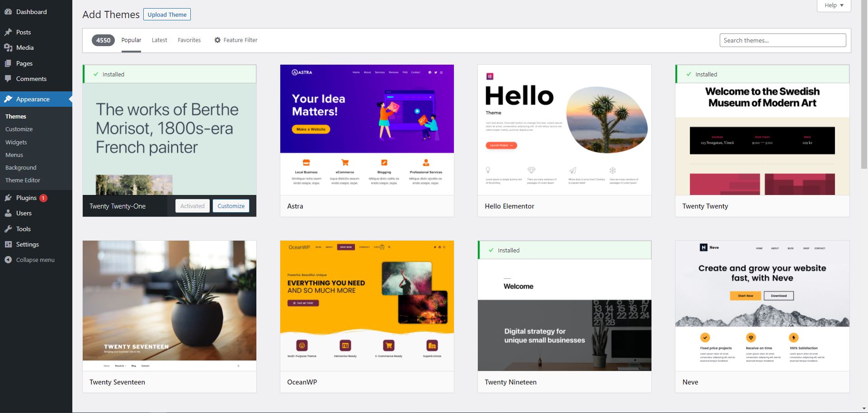Click the Neve theme name
Screen dimensions: 868x413
click(690, 382)
